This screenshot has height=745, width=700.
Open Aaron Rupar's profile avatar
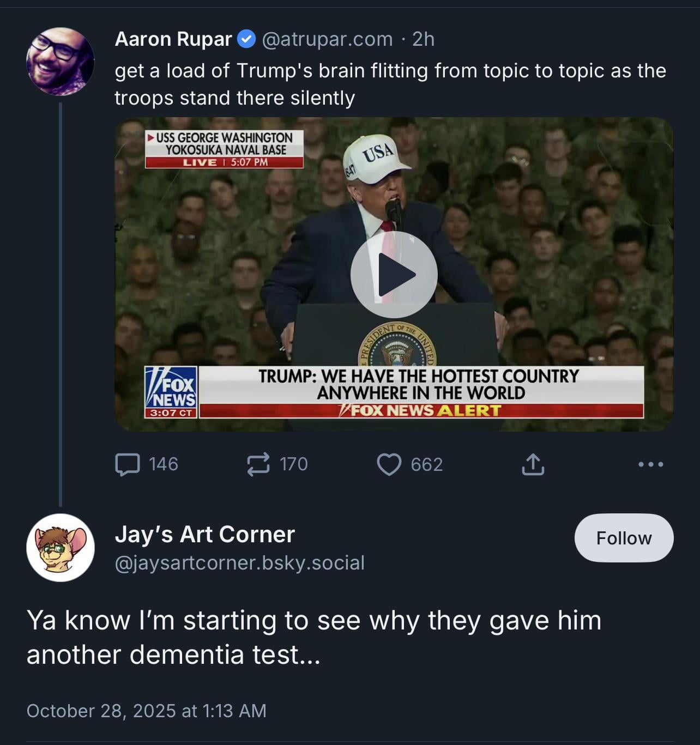point(60,62)
